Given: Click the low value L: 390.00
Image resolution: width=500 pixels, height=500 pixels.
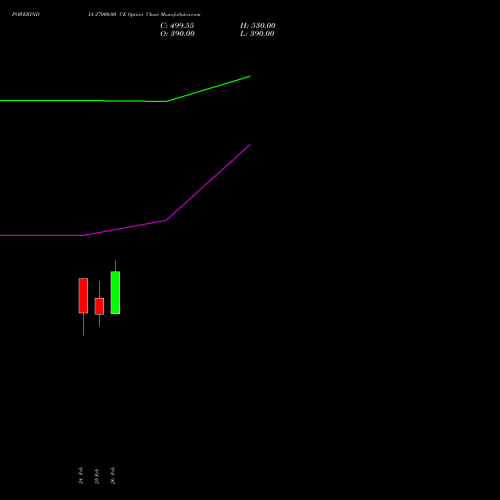Looking at the screenshot, I should 257,34.
